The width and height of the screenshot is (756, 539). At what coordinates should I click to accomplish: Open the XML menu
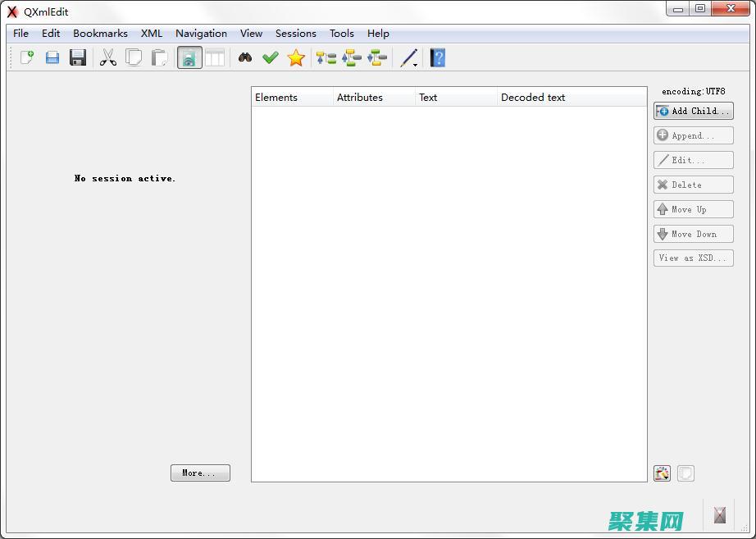(x=151, y=34)
